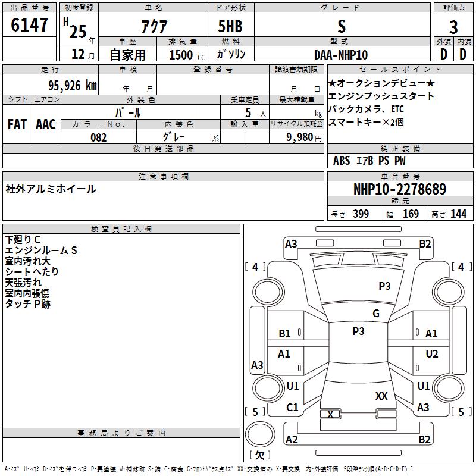The width and height of the screenshot is (476, 476).
Task: Select the color number 082
Action: coord(99,137)
